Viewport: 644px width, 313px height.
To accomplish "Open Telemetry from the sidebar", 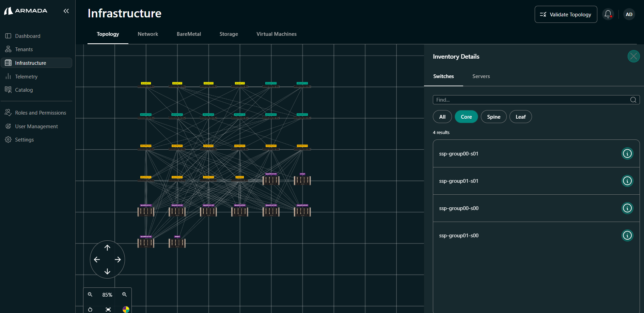I will (8, 76).
